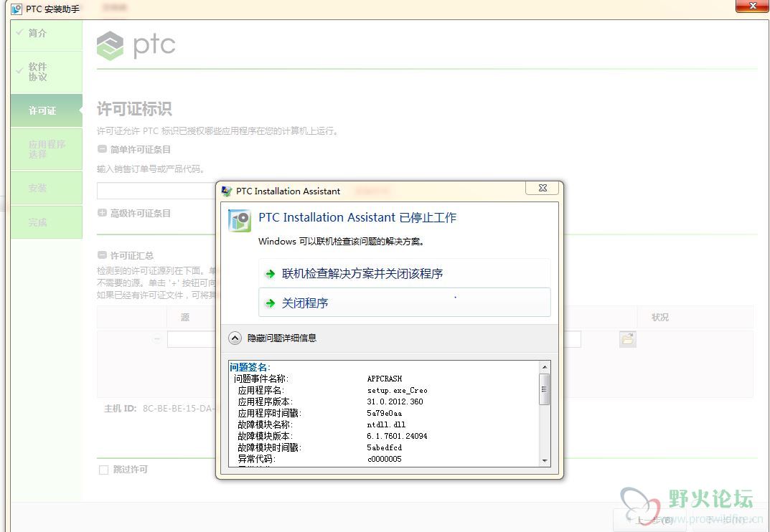Click the 许可证标识 page heading
Viewport: 770px width, 532px height.
coord(134,109)
